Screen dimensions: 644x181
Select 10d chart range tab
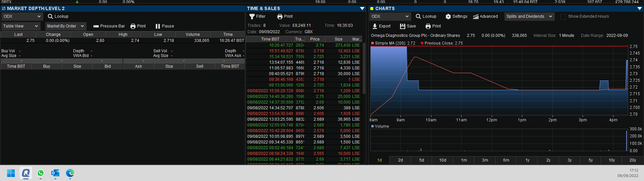(443, 160)
